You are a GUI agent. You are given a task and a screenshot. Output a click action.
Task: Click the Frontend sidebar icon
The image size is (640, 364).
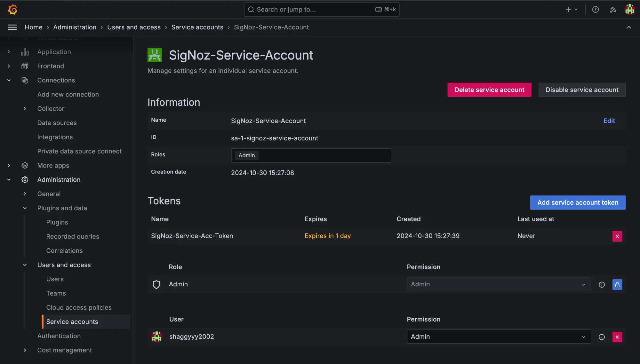[25, 66]
